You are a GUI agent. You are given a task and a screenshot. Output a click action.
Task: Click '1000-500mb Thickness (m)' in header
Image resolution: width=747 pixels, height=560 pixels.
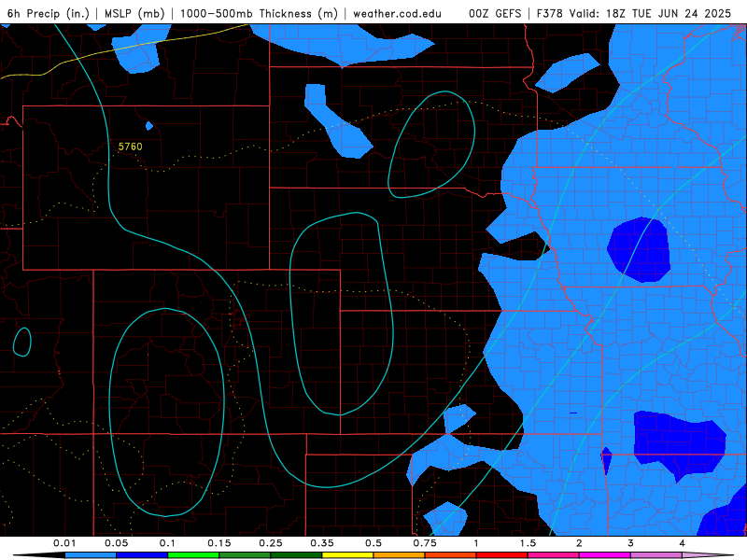tap(259, 13)
